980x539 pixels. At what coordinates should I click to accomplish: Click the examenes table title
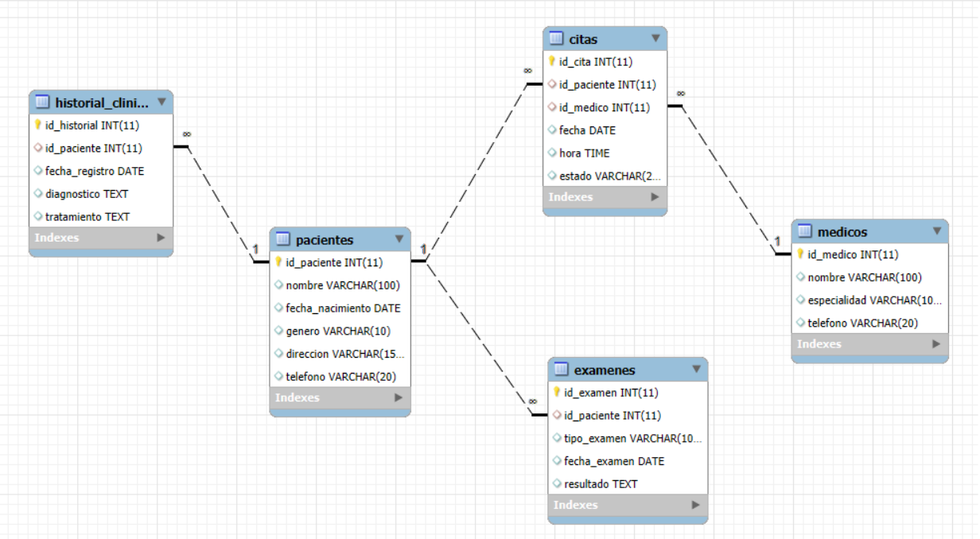tap(605, 370)
